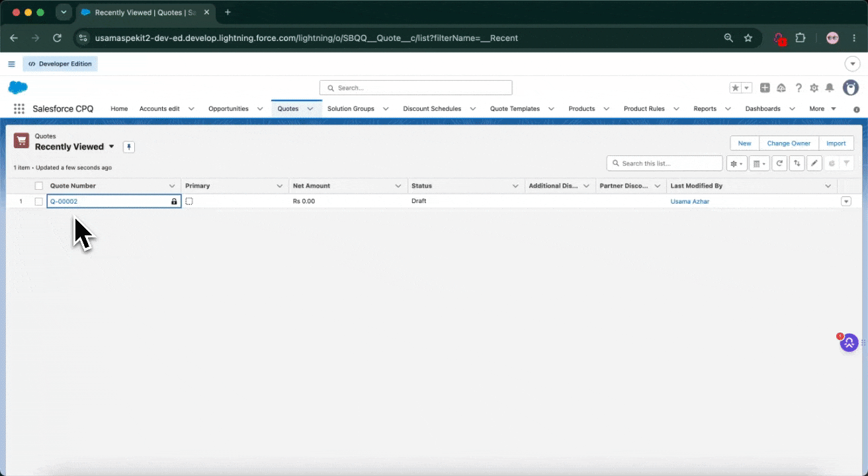Viewport: 868px width, 476px height.
Task: Open the mass inline edit pencil
Action: 815,163
